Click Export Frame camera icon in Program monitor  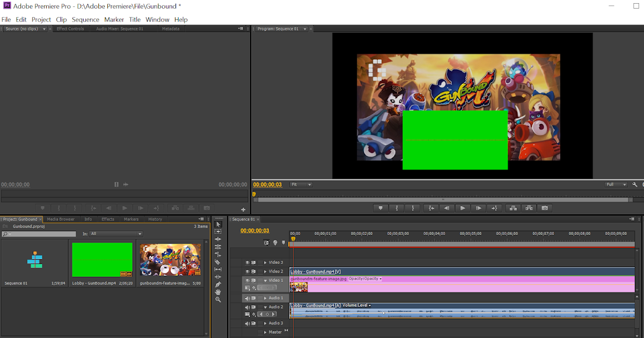pyautogui.click(x=545, y=208)
